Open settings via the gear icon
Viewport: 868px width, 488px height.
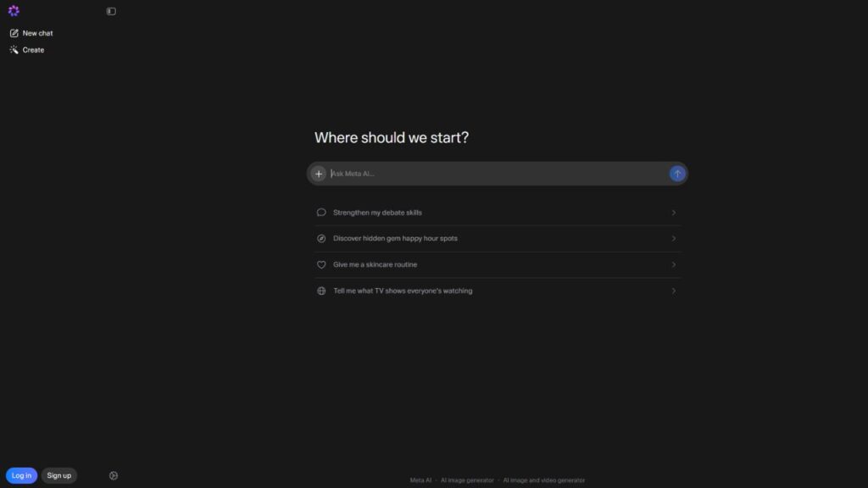(x=114, y=475)
